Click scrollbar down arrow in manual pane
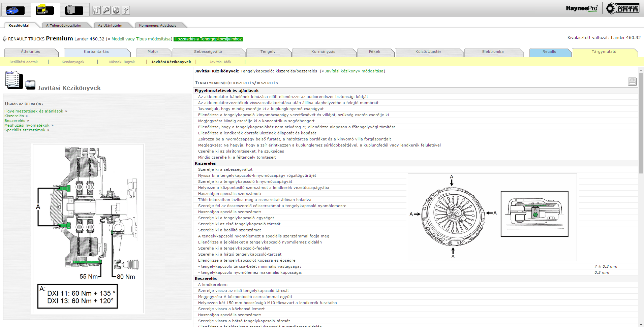 pos(641,324)
